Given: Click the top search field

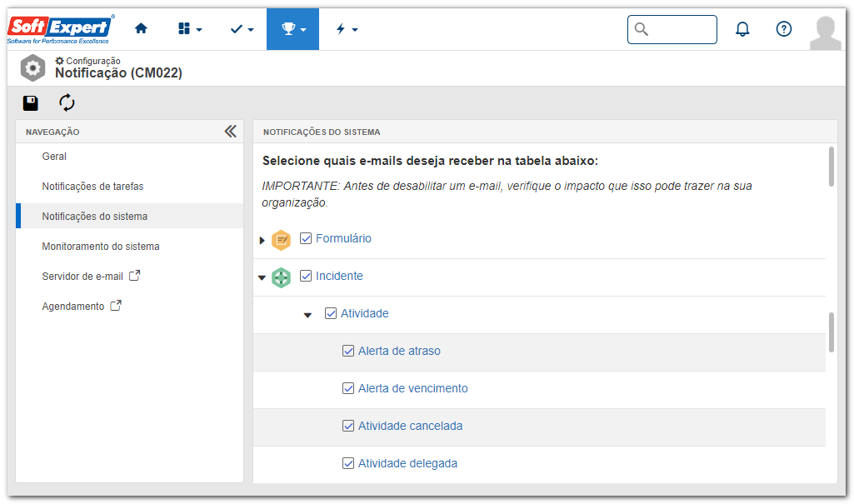Looking at the screenshot, I should [x=672, y=29].
